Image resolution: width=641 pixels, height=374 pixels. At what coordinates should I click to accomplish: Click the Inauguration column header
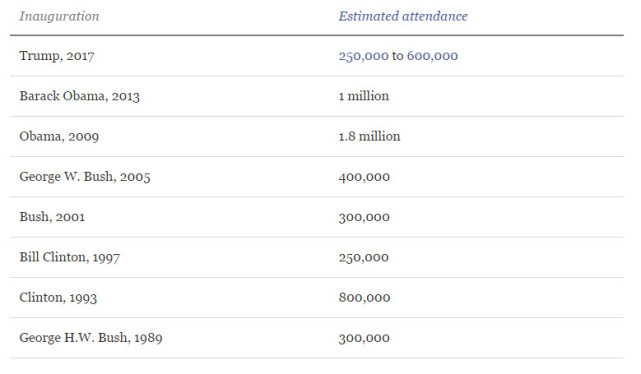point(59,16)
